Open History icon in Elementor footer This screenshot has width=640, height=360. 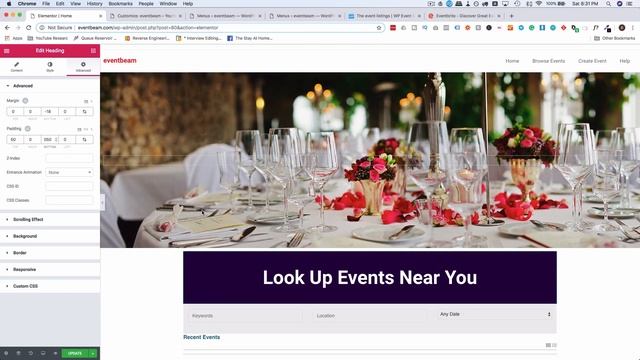click(x=31, y=353)
